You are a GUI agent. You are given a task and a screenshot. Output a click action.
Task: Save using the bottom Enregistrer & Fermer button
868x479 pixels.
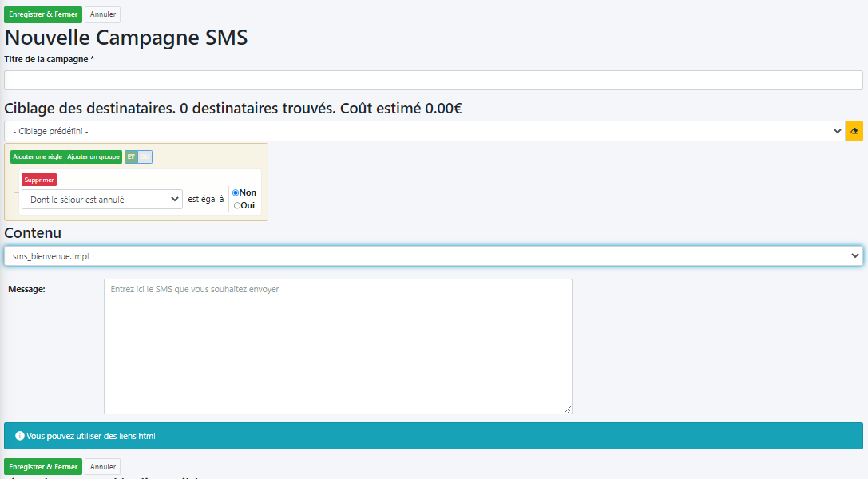[x=43, y=466]
